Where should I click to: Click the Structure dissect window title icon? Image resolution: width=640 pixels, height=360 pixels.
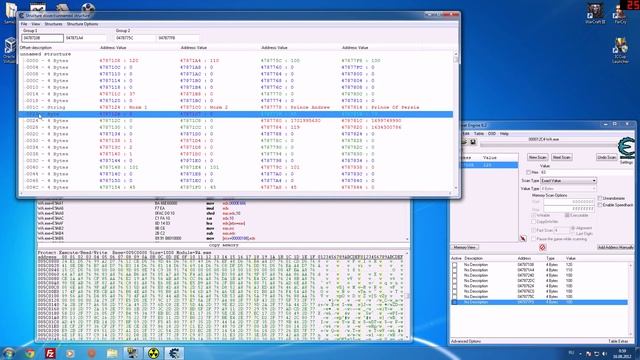(x=22, y=16)
